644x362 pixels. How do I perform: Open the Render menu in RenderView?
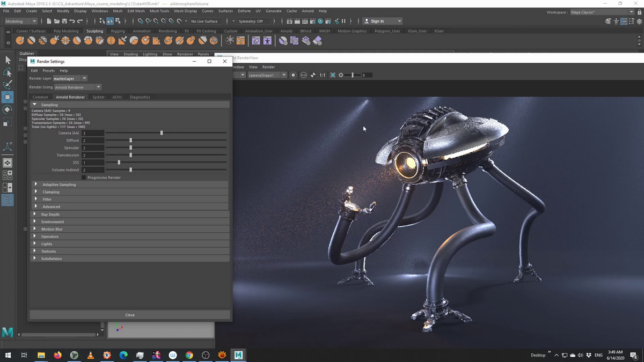click(268, 67)
